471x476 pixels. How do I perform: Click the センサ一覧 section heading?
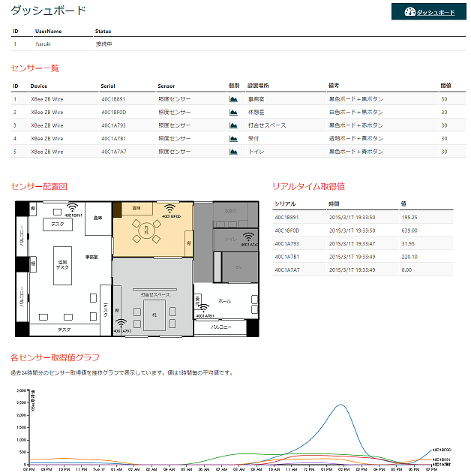coord(35,68)
